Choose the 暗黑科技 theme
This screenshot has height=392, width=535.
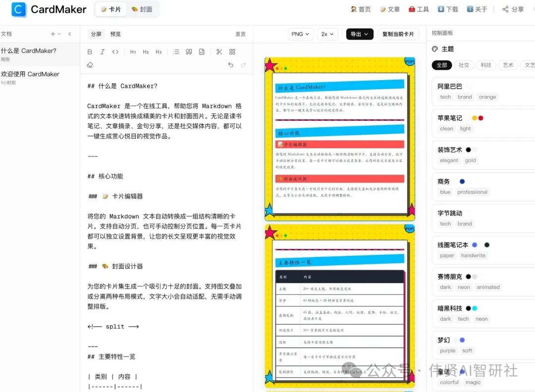point(483,314)
